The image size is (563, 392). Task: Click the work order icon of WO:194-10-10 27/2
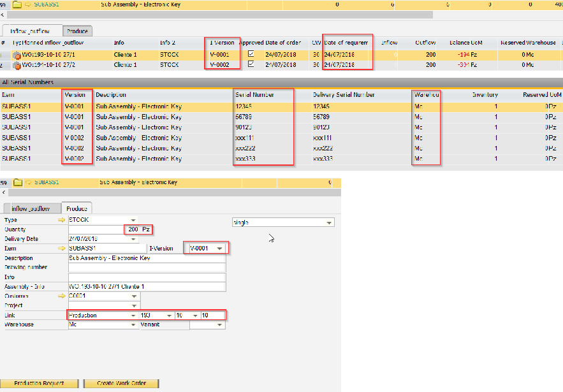tap(17, 65)
